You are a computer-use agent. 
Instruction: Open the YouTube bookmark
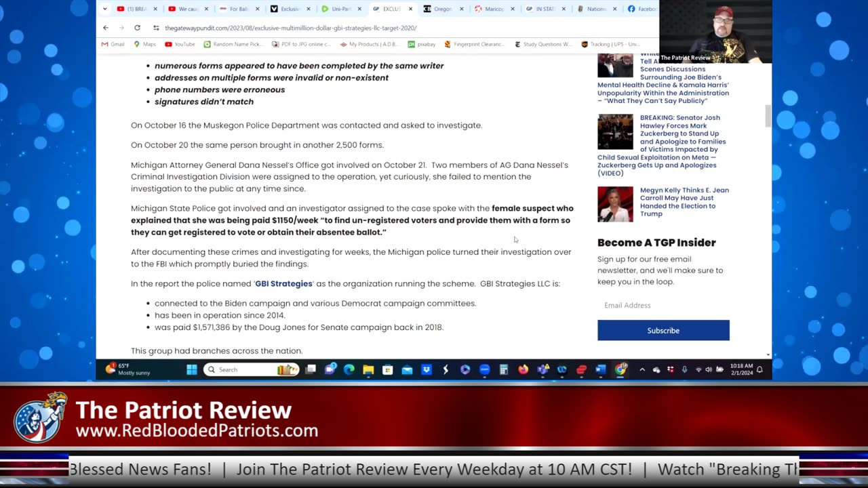(x=180, y=44)
